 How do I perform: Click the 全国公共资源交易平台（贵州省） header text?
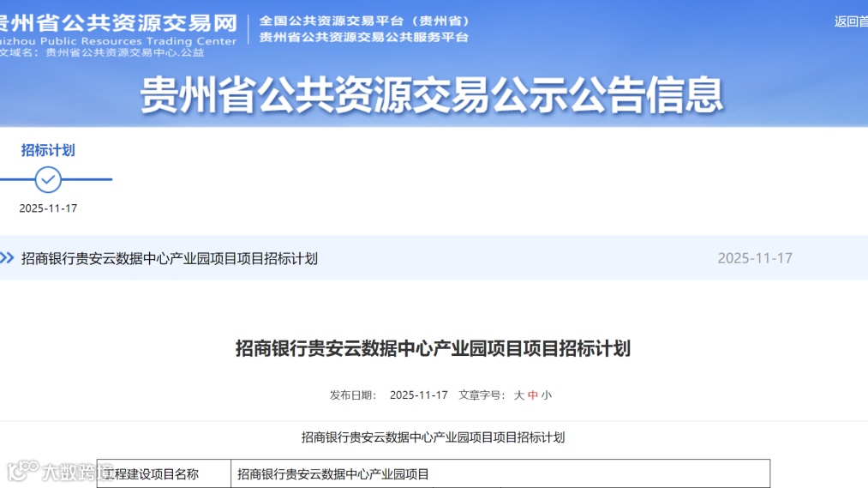point(364,21)
